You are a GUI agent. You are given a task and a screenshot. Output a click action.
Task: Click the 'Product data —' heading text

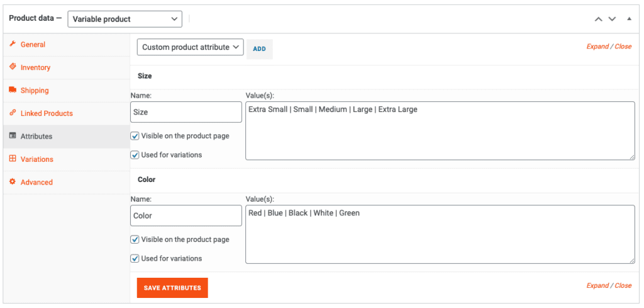click(35, 18)
